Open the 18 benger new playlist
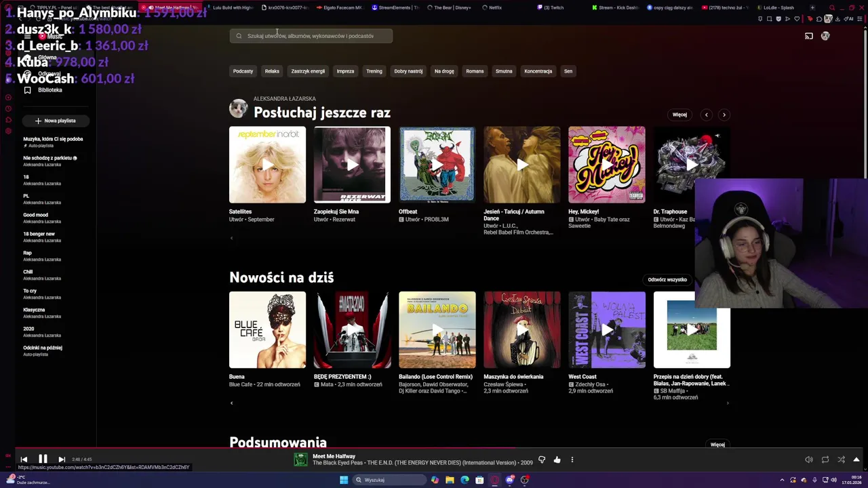The width and height of the screenshot is (868, 488). click(42, 237)
